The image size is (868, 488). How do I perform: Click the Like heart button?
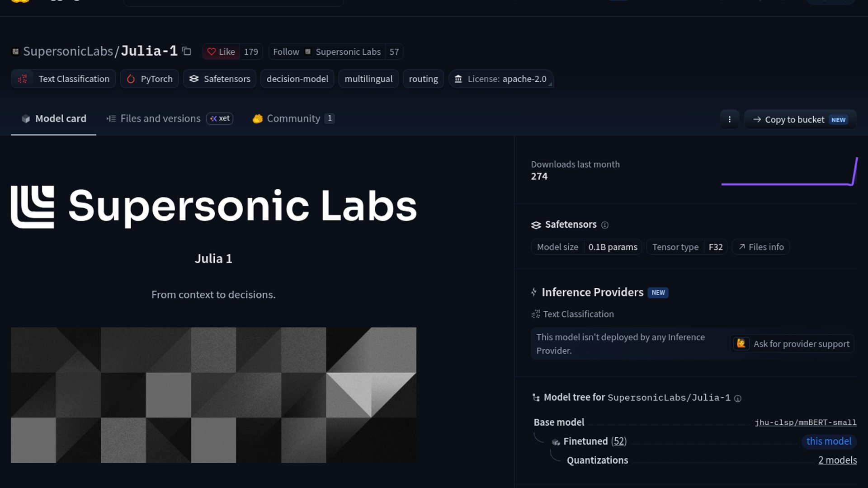click(221, 52)
